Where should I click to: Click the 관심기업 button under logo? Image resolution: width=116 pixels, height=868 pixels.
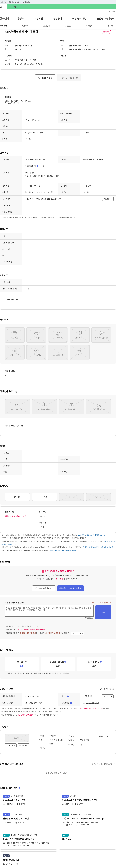pyautogui.click(x=11, y=745)
